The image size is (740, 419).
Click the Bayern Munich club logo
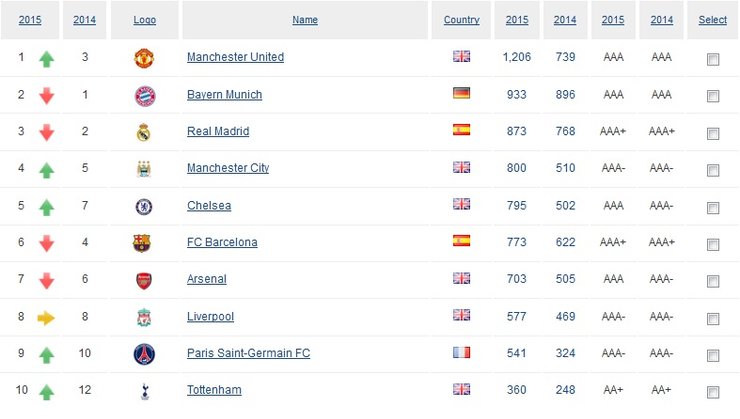(144, 95)
